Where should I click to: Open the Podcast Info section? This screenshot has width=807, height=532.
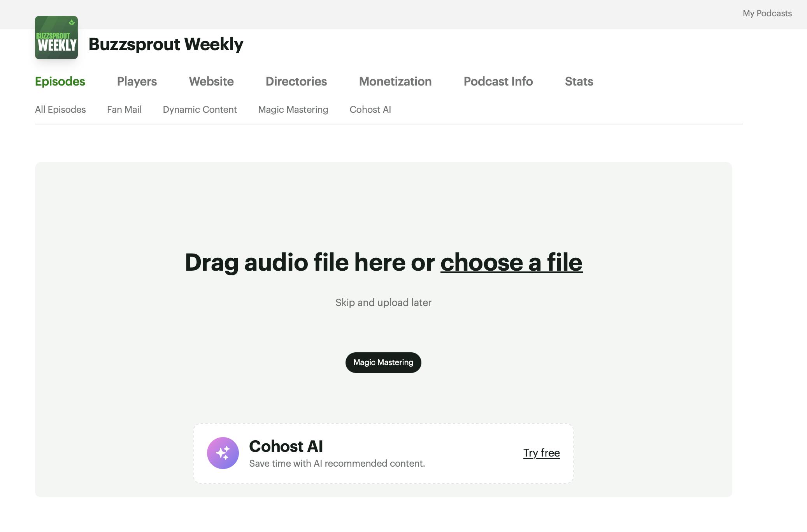[x=498, y=81]
